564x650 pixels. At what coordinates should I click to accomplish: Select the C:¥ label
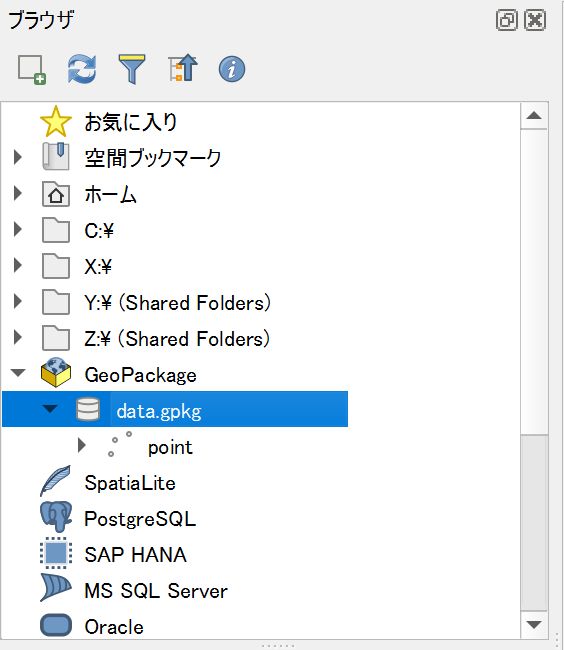point(99,230)
